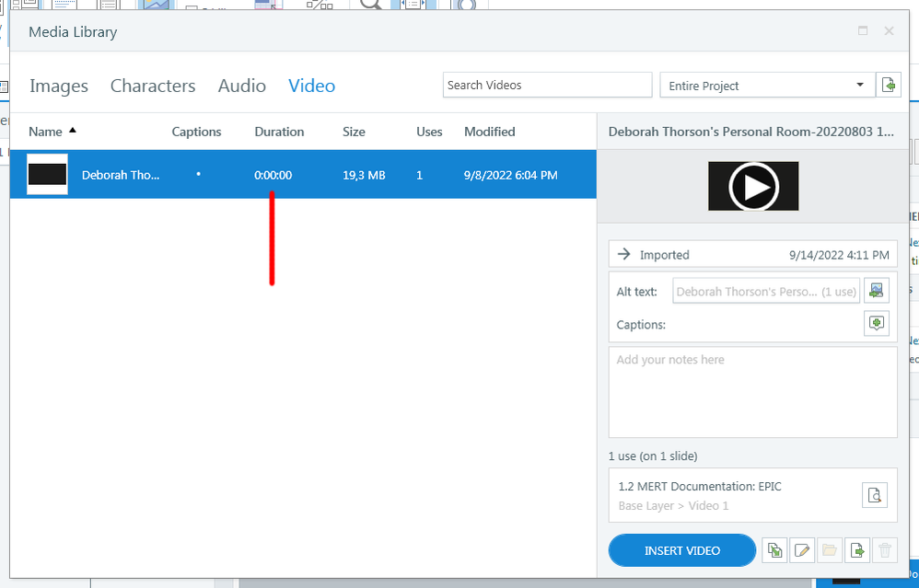Click the add captions icon with green plus

(x=877, y=323)
